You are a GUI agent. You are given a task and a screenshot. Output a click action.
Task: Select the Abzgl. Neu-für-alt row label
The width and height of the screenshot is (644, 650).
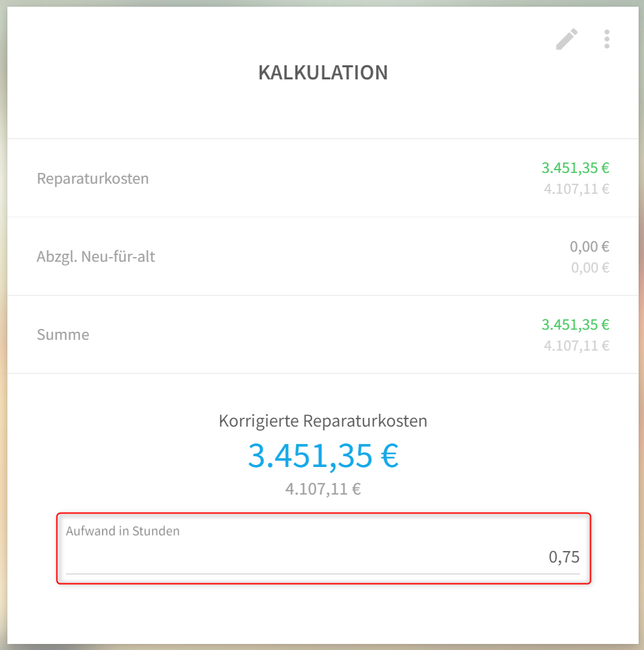(96, 256)
